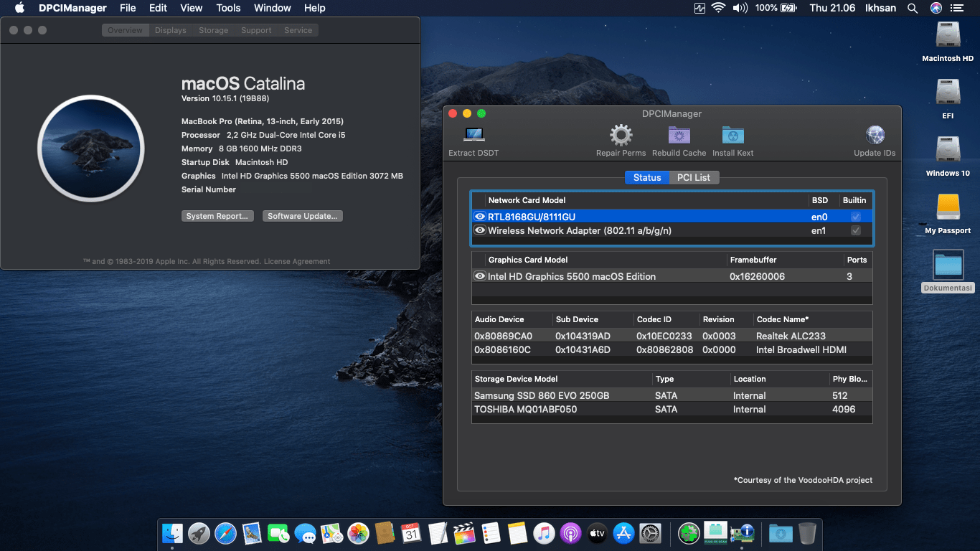Open the Install Kext tool

732,136
